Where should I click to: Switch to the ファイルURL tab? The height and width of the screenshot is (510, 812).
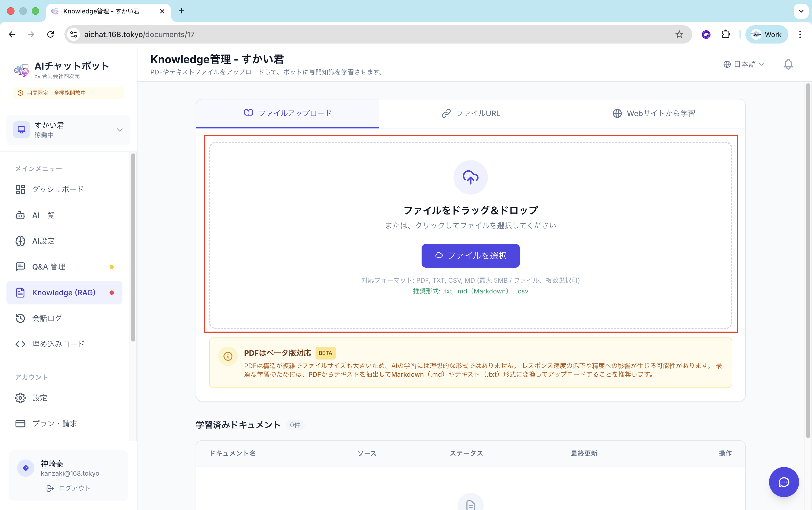(x=470, y=113)
